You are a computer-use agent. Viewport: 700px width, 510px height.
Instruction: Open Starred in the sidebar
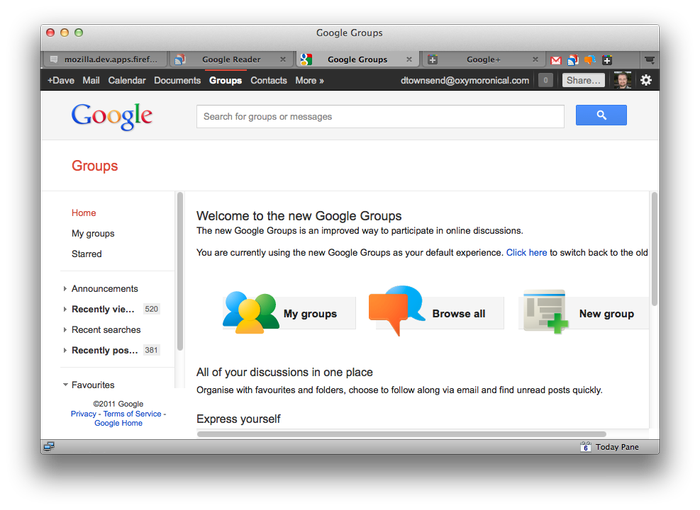[87, 254]
